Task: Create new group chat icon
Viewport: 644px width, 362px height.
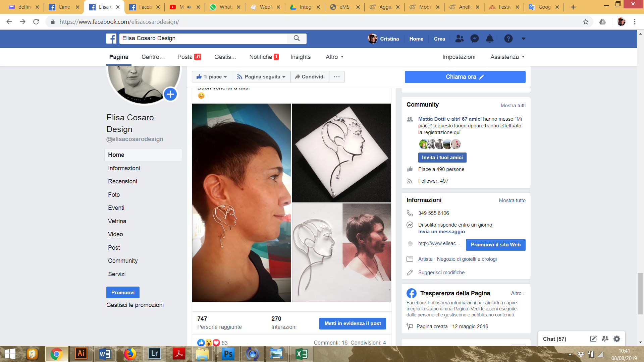Action: coord(605,339)
